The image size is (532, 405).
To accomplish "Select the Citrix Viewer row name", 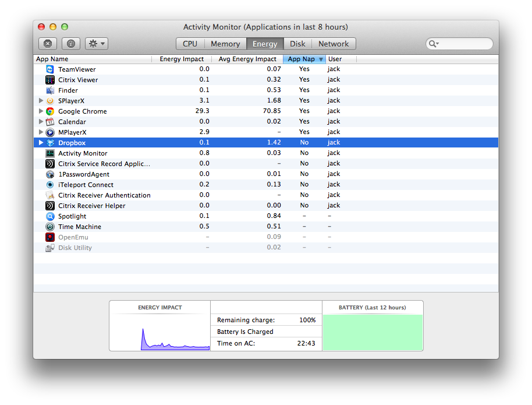I will [78, 80].
